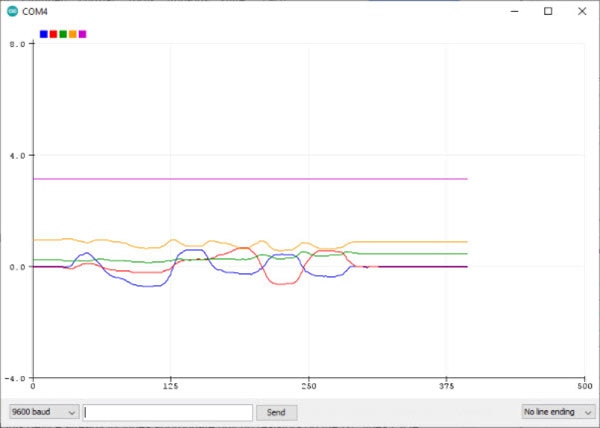600x428 pixels.
Task: Click the red legend swatch
Action: click(53, 34)
